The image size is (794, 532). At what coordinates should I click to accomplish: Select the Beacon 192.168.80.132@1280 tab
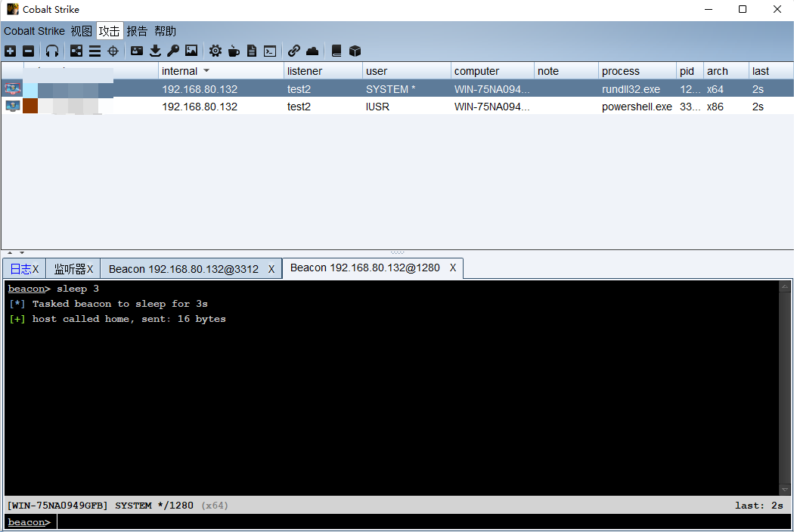[365, 268]
